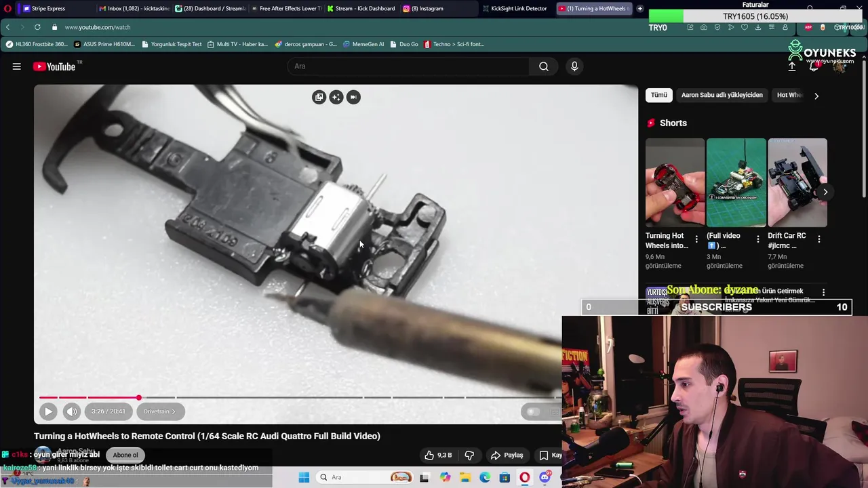The width and height of the screenshot is (868, 488).
Task: Open options menu for recommended video
Action: (823, 292)
